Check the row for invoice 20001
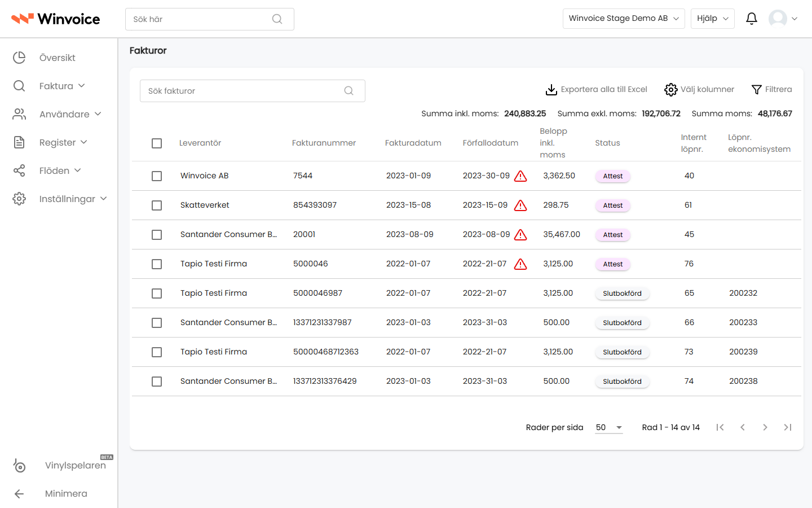The height and width of the screenshot is (508, 812). click(157, 235)
